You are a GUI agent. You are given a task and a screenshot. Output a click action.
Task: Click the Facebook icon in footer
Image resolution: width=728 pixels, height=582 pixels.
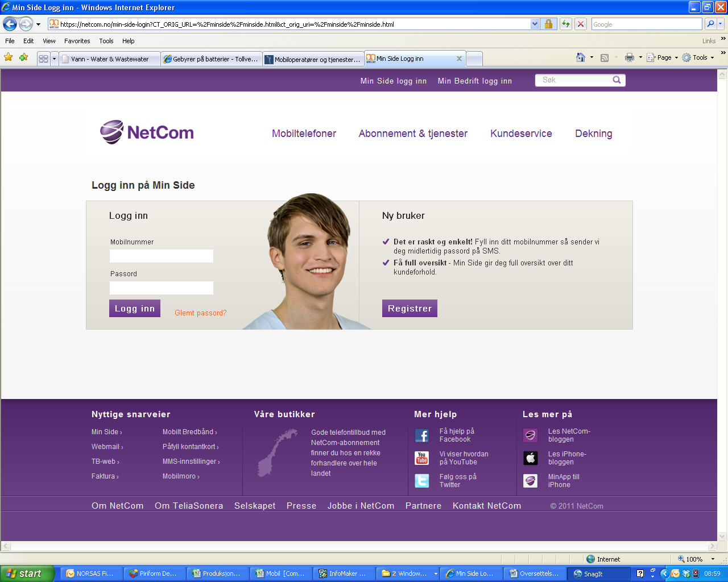421,436
